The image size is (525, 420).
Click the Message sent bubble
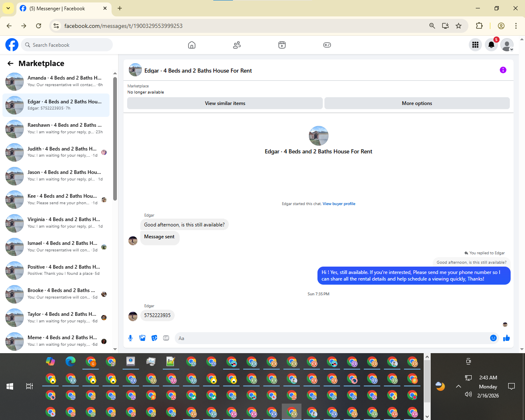click(160, 237)
